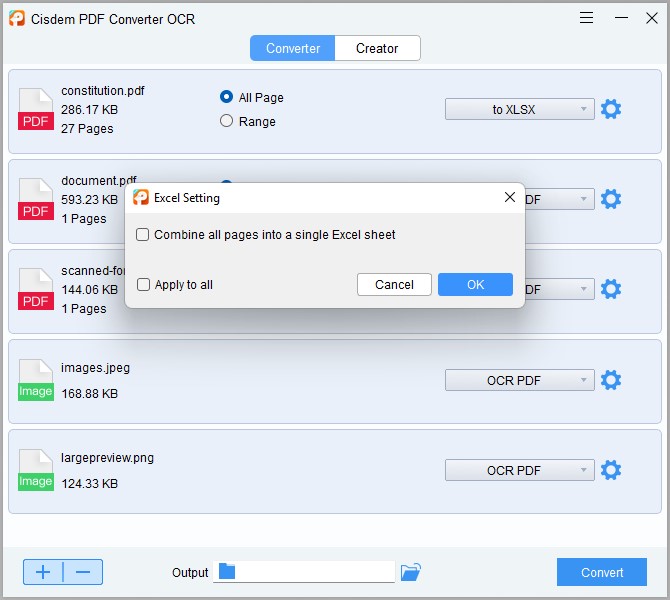Click the 124.33 KB size text

click(89, 484)
